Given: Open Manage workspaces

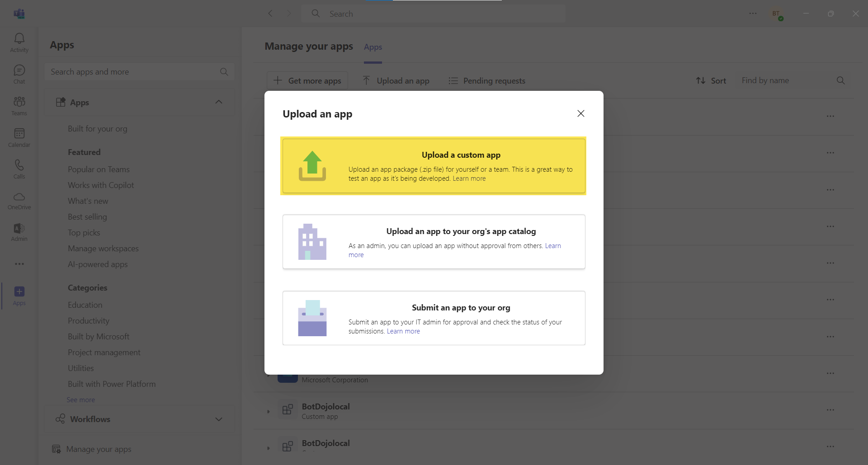Looking at the screenshot, I should [103, 249].
